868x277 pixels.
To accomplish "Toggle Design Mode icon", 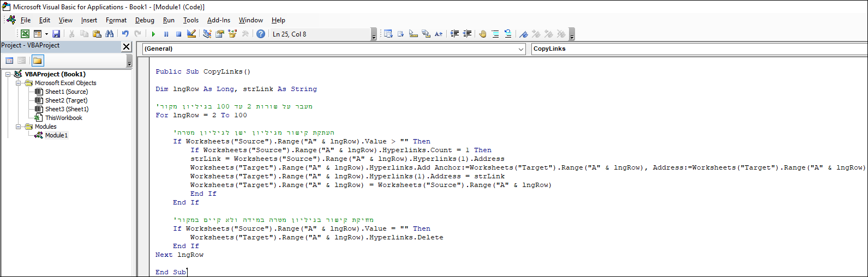I will pos(191,34).
